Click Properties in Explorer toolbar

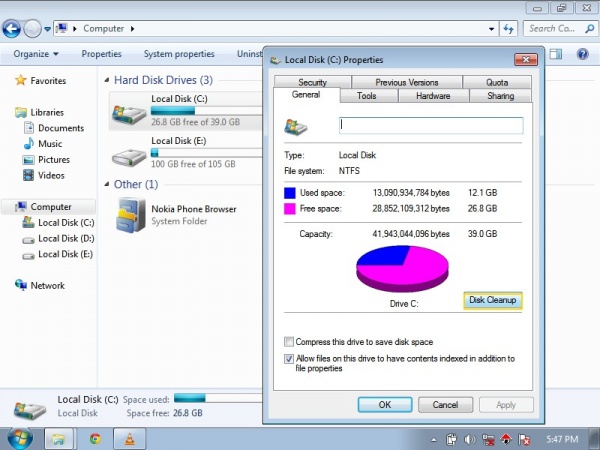coord(101,54)
